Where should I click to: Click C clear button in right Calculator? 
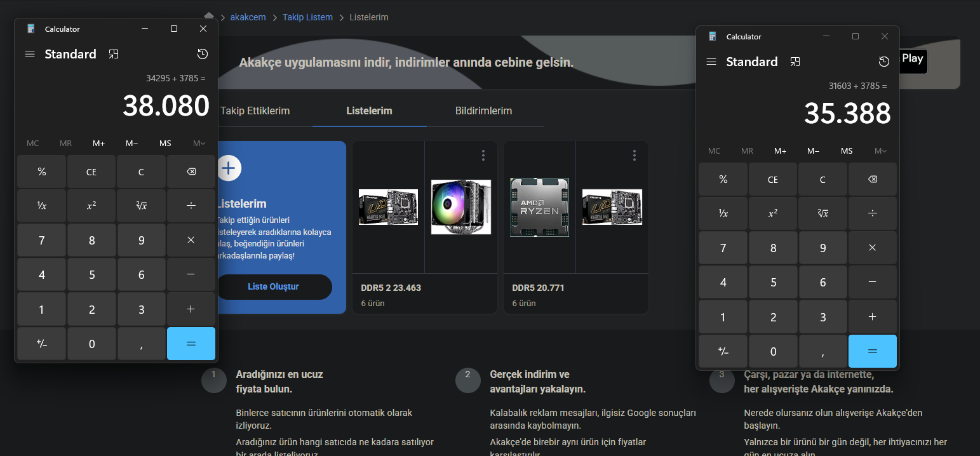(x=822, y=179)
